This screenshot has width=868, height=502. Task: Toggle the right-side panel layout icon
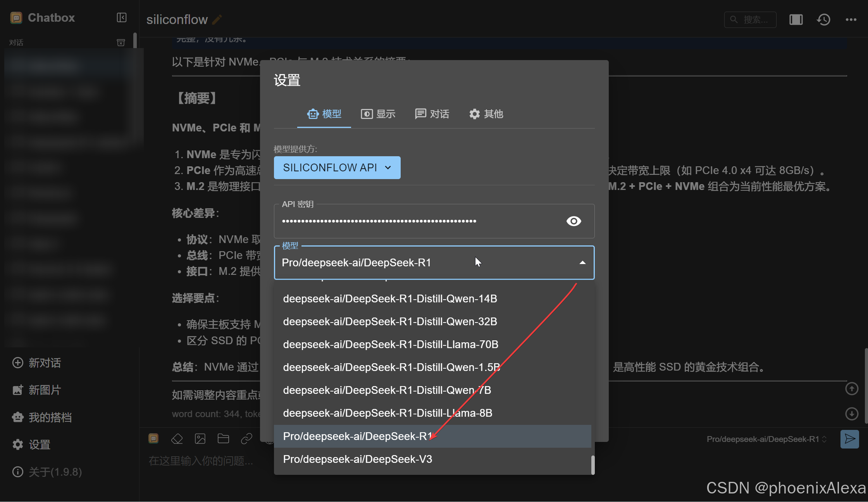[x=796, y=19]
